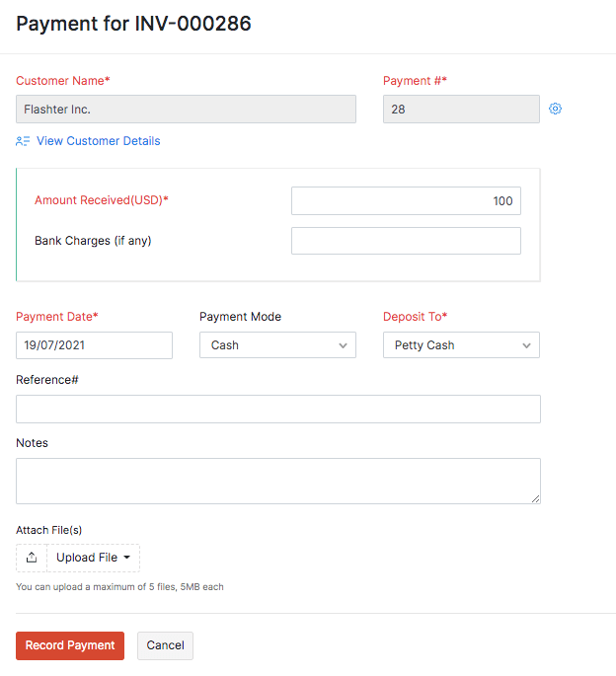This screenshot has height=676, width=616.
Task: Expand the Upload File caret menu
Action: click(127, 559)
